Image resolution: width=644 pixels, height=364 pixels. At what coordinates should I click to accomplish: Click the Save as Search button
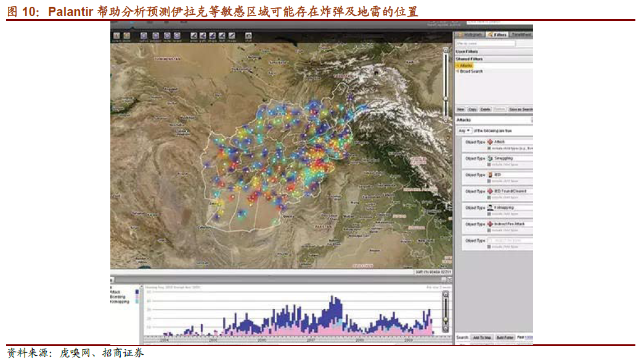coord(520,110)
